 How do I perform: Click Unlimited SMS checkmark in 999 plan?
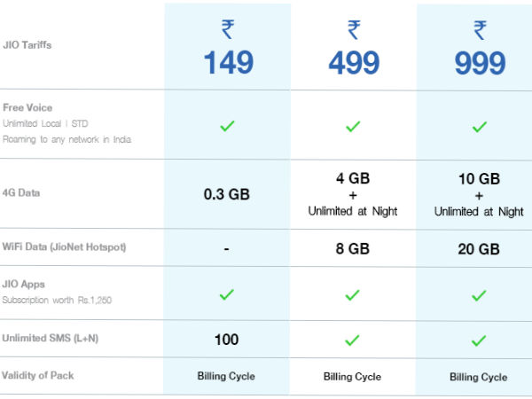(x=480, y=340)
